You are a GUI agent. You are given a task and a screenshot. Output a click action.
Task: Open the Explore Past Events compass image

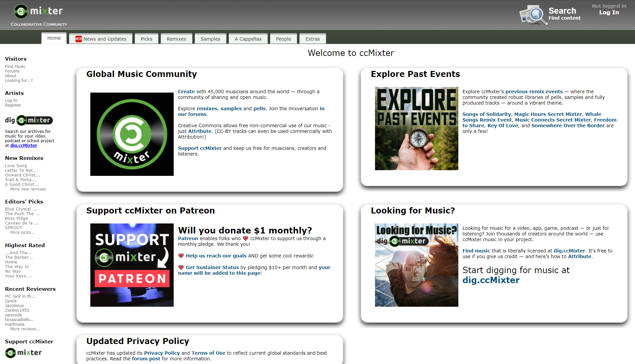(417, 129)
